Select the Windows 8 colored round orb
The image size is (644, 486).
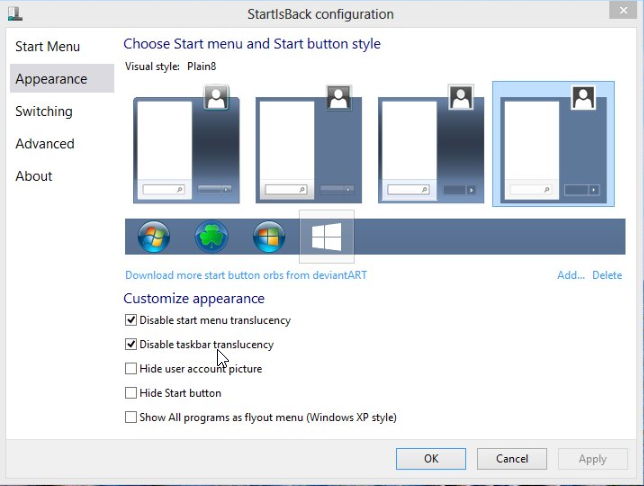click(269, 237)
